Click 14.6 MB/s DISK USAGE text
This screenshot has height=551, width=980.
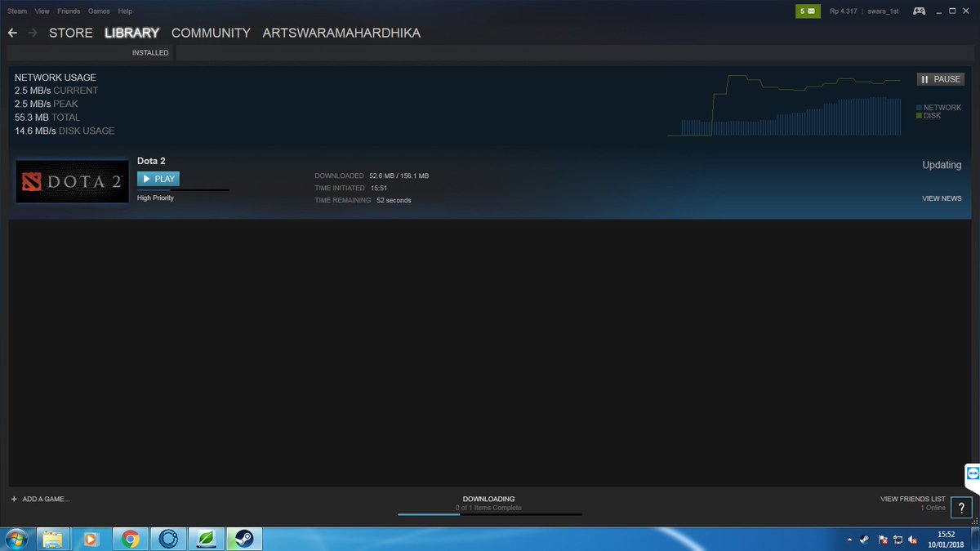(x=65, y=131)
